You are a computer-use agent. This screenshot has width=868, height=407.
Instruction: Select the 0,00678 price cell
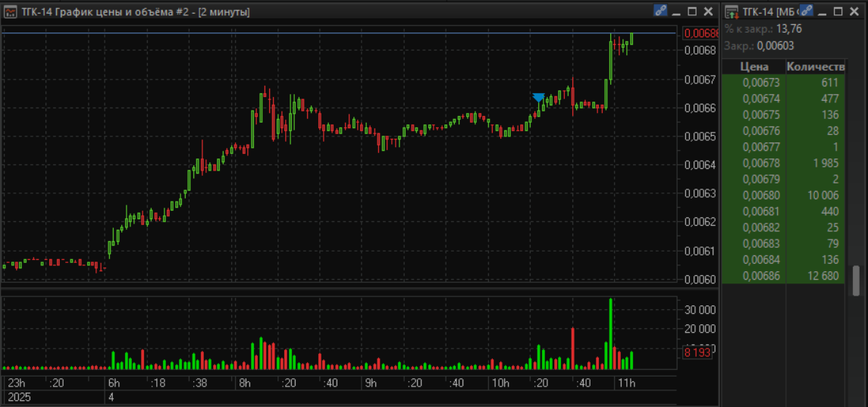pyautogui.click(x=754, y=164)
